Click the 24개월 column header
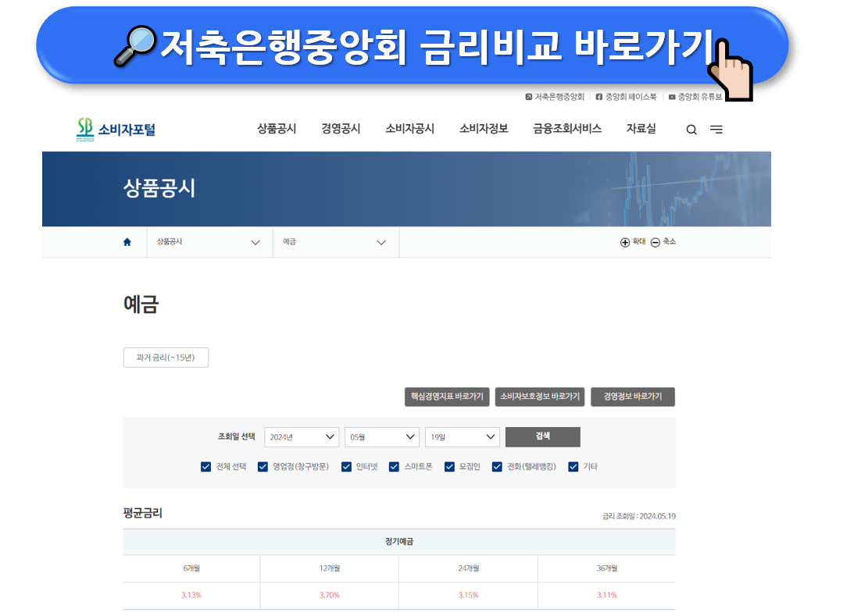 pyautogui.click(x=468, y=568)
